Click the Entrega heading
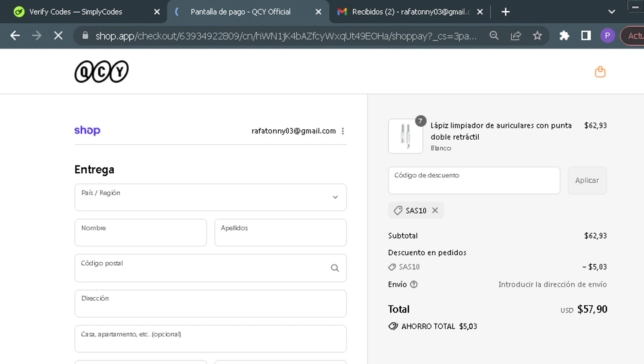This screenshot has height=364, width=644. tap(94, 169)
